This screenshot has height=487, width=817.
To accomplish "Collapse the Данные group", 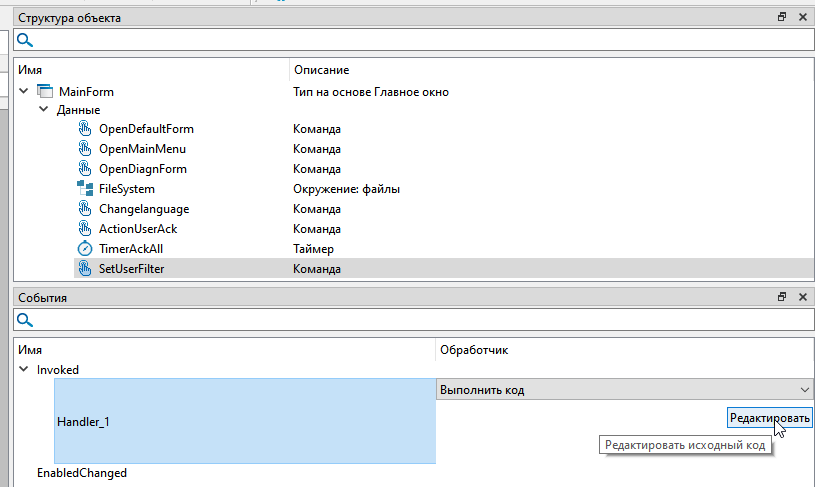I will [x=44, y=110].
